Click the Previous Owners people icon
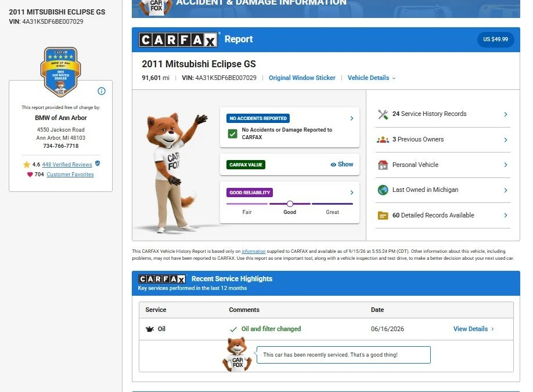Screen dimensions: 533x392 pos(383,140)
